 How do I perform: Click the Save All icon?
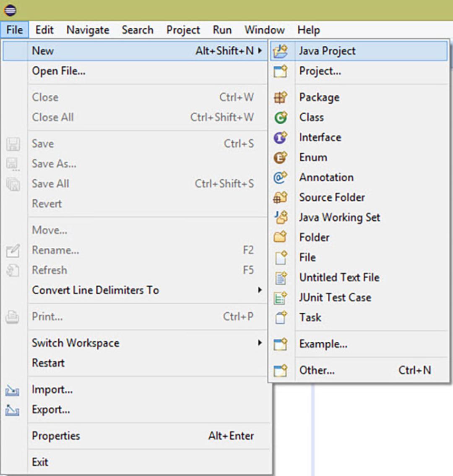13,184
